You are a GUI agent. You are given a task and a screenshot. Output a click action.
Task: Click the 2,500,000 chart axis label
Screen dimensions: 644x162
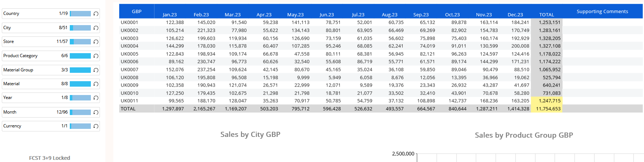click(403, 154)
